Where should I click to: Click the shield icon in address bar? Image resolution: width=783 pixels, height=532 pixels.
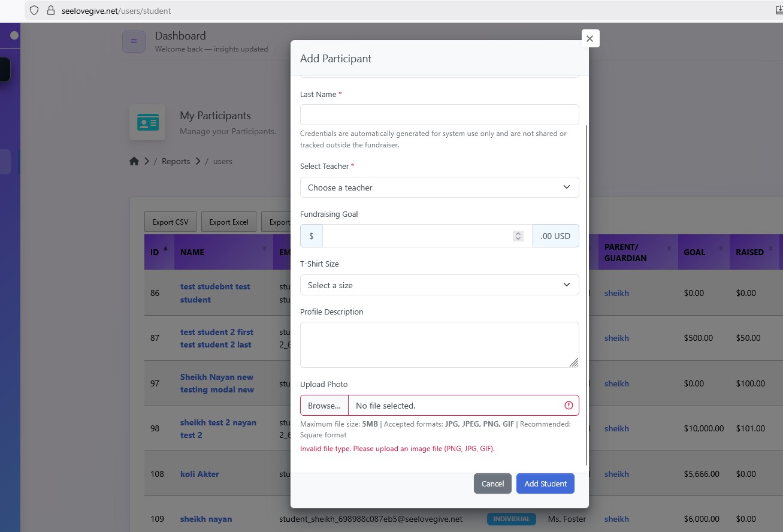pyautogui.click(x=34, y=11)
